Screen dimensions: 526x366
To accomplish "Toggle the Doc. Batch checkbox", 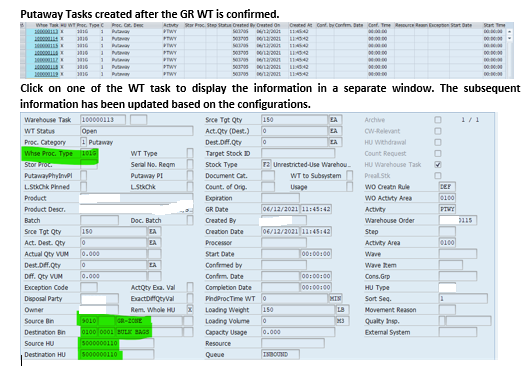I will click(190, 220).
